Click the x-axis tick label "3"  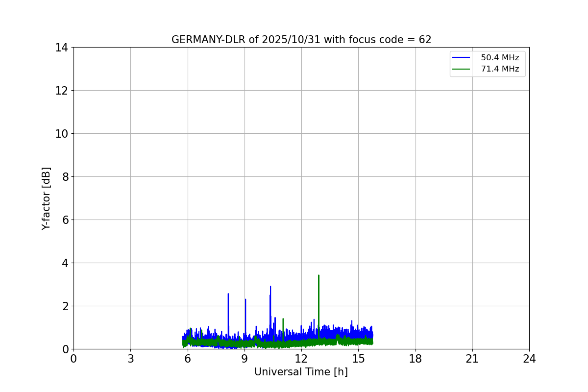(x=130, y=359)
